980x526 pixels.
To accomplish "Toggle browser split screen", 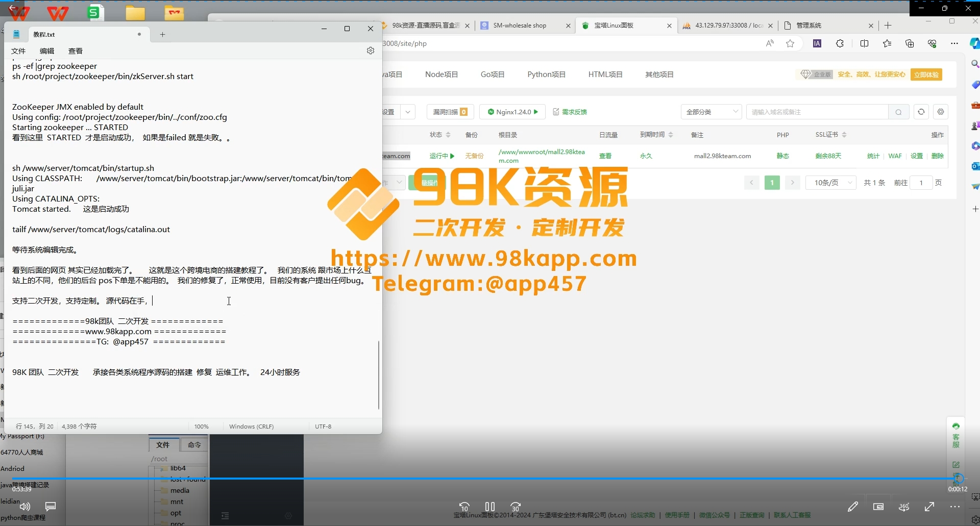I will [x=864, y=43].
